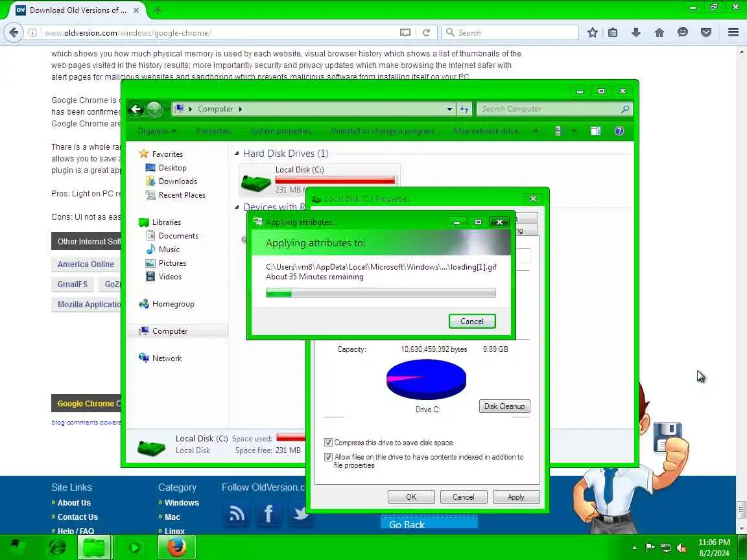Open the America Online link button
This screenshot has height=560, width=747.
86,264
